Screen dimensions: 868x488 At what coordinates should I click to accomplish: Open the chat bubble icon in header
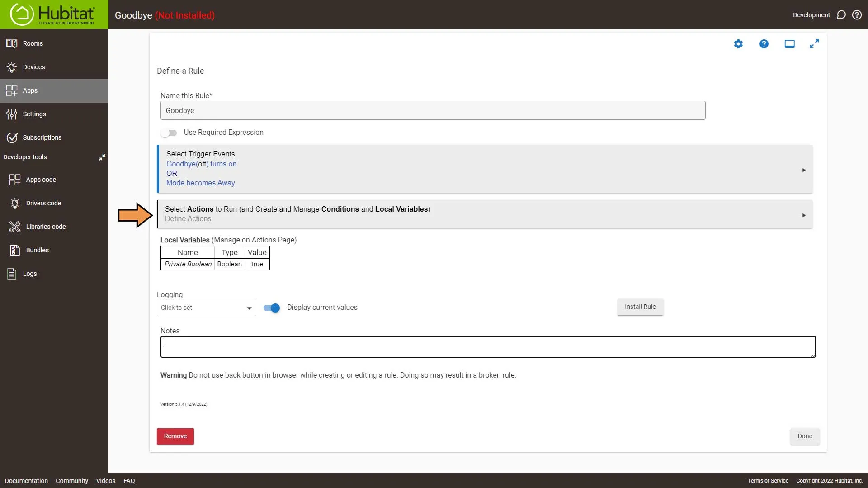[841, 15]
